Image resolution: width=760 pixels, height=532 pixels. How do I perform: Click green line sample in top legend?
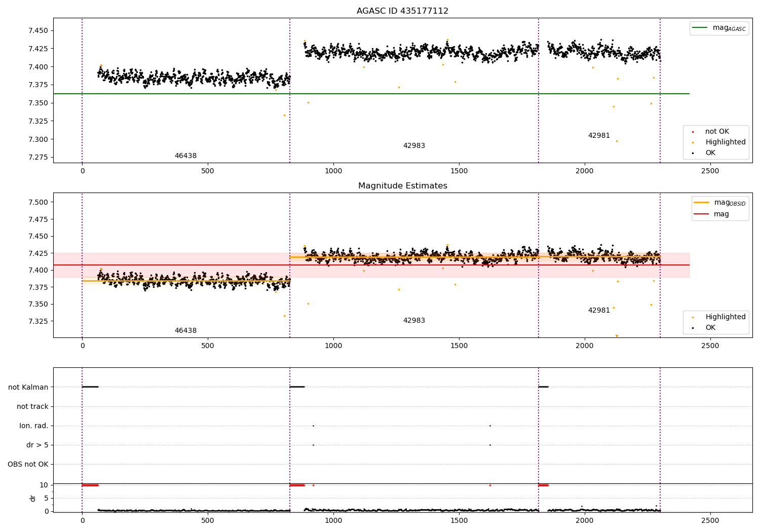click(x=701, y=28)
